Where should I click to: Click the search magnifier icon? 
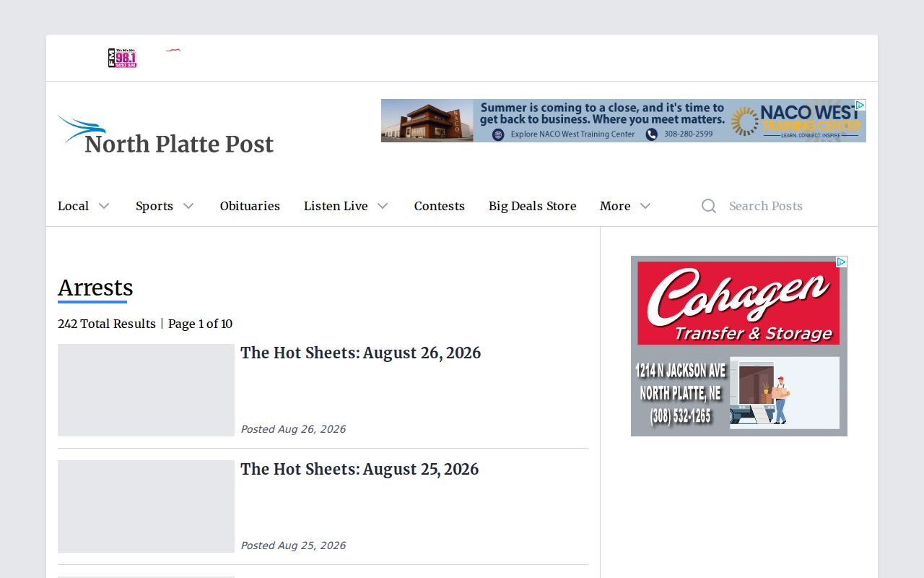[709, 206]
